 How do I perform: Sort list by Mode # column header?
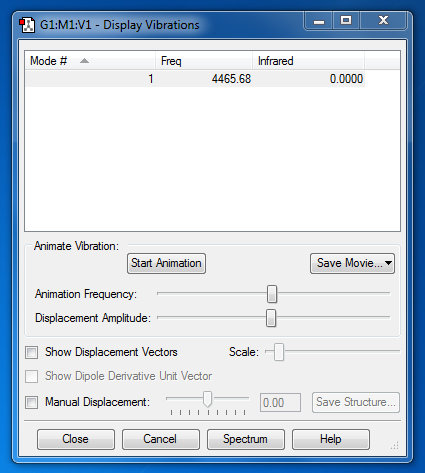tap(90, 61)
